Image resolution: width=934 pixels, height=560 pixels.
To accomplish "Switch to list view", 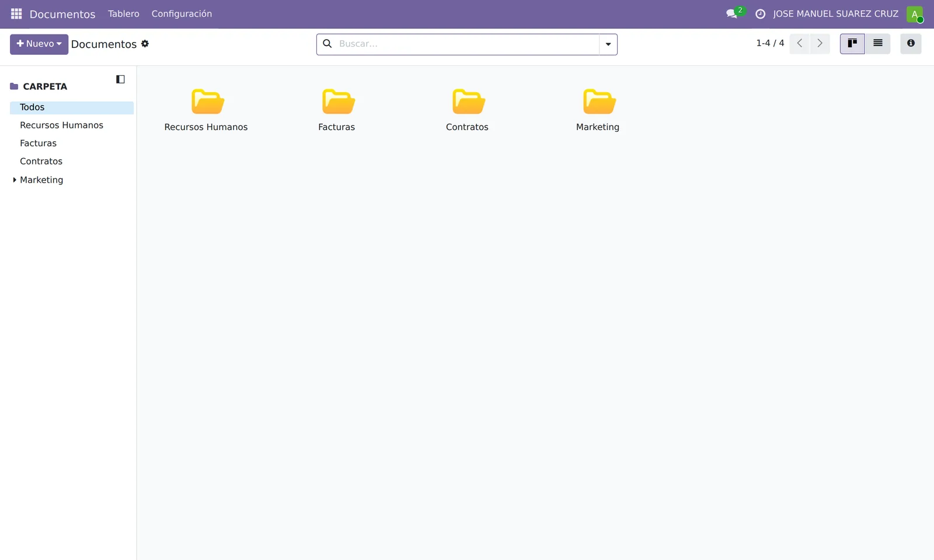I will pyautogui.click(x=877, y=44).
